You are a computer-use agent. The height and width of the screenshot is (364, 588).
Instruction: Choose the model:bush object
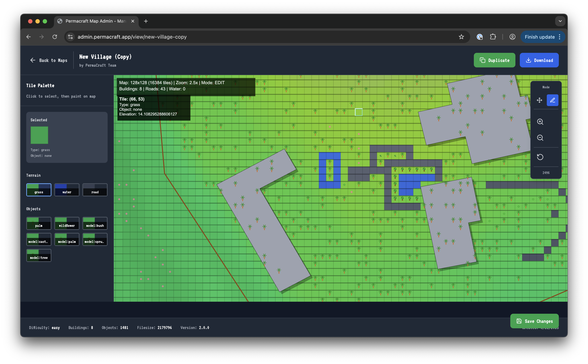point(95,223)
